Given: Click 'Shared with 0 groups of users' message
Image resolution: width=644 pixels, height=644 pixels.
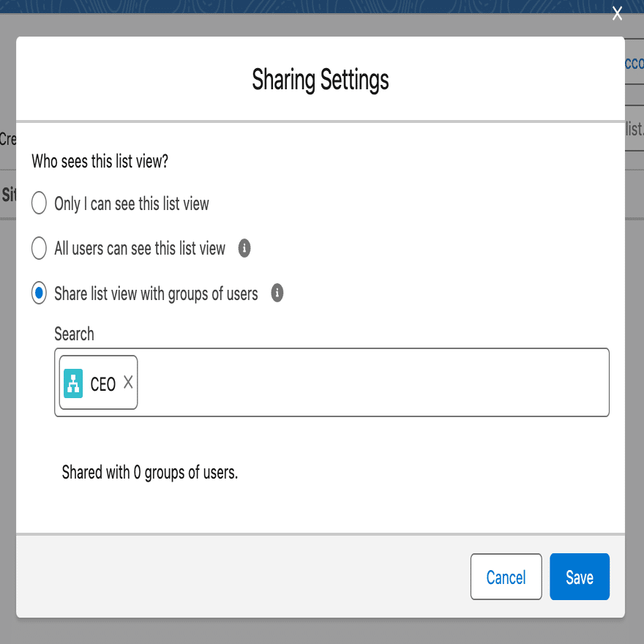Looking at the screenshot, I should (x=150, y=473).
